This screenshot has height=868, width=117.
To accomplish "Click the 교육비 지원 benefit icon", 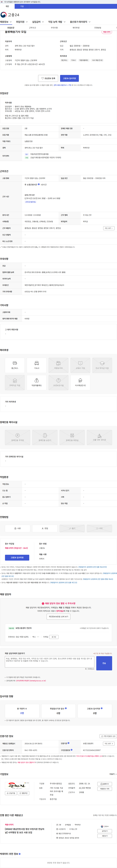I will pos(80,365).
